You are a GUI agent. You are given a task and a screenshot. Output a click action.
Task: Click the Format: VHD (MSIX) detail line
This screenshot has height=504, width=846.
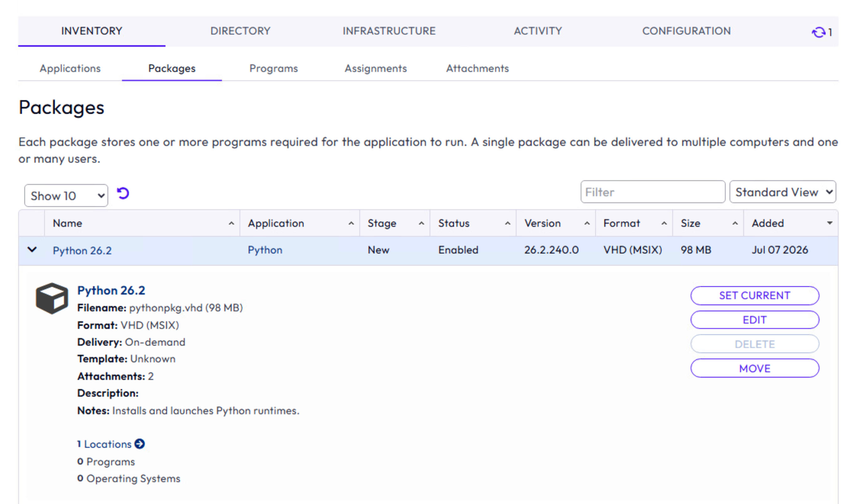point(128,325)
